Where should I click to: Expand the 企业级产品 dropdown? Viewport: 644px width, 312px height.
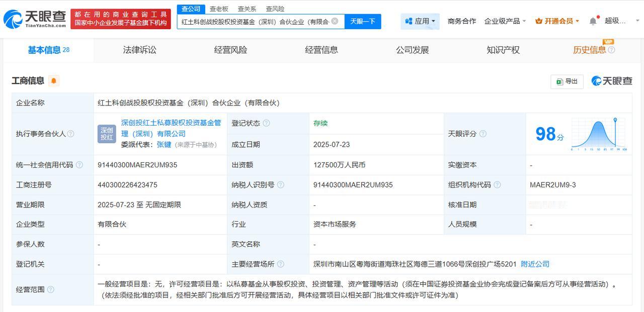505,21
